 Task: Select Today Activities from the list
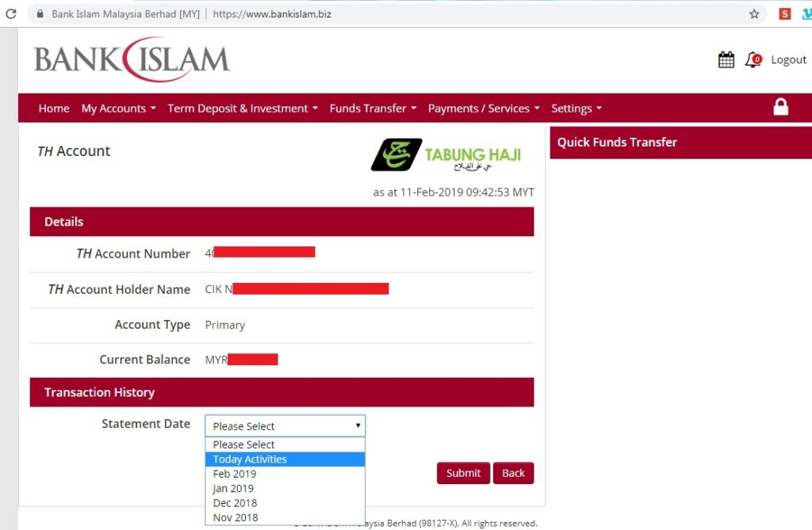tap(285, 459)
